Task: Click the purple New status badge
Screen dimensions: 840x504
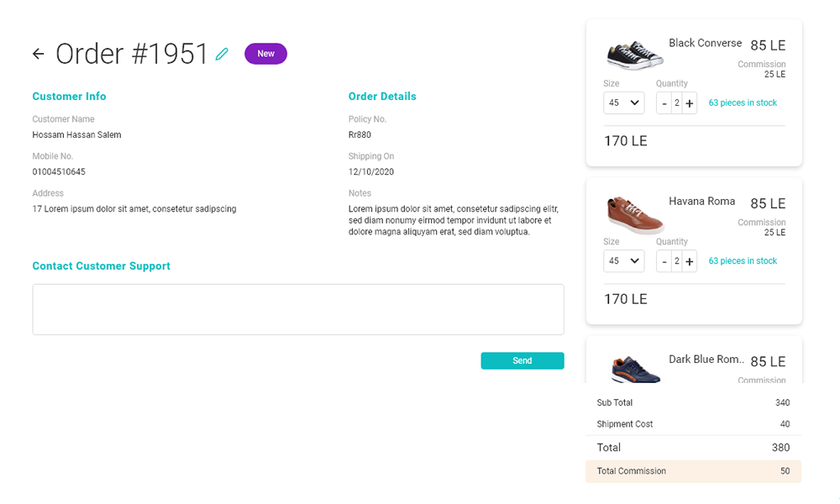Action: [265, 54]
